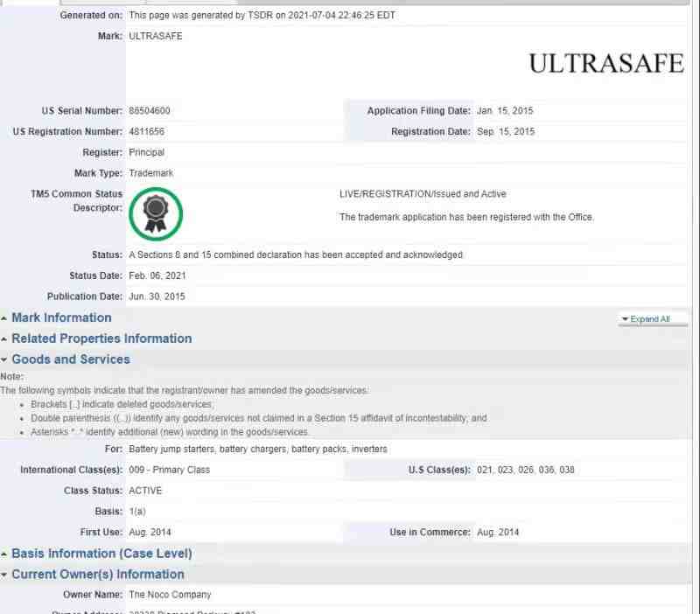Select registration number 4811656 text
The height and width of the screenshot is (614, 700).
(146, 132)
